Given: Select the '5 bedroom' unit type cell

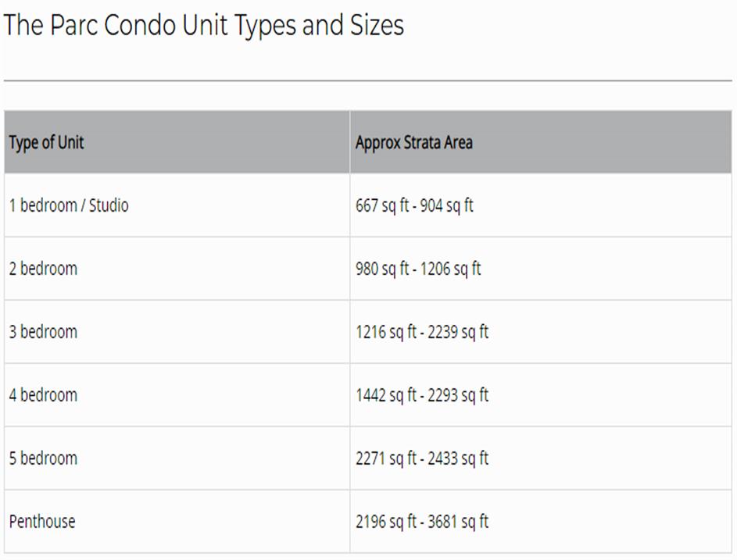Looking at the screenshot, I should pyautogui.click(x=43, y=458).
